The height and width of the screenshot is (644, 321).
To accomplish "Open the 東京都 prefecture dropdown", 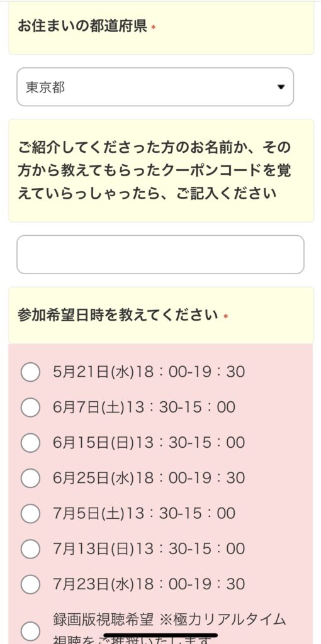I will point(155,87).
